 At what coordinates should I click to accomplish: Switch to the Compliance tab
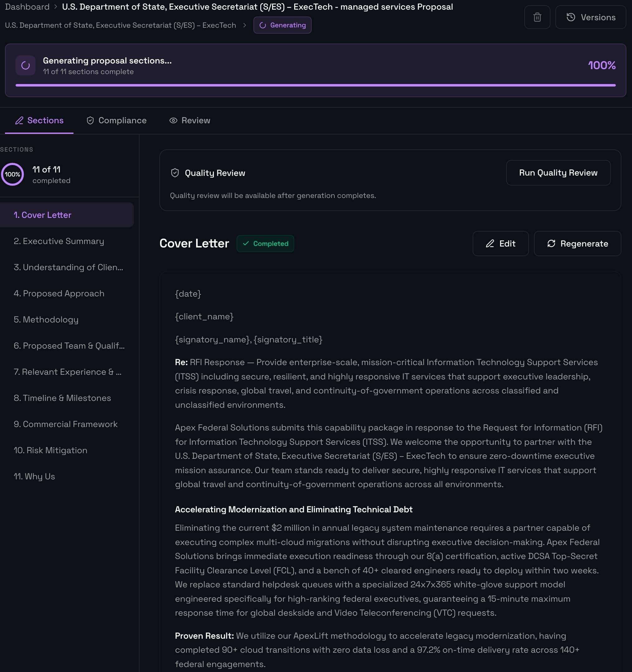click(116, 120)
